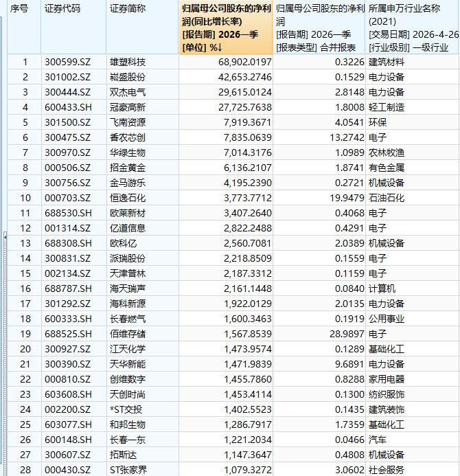Click the 证券代码 column header
This screenshot has height=476, width=460.
[62, 9]
